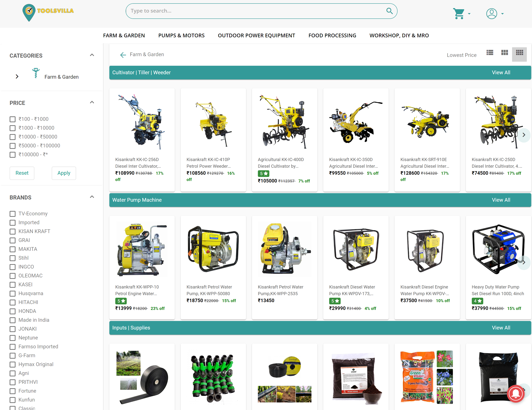
Task: Open the shopping cart icon
Action: click(x=458, y=14)
